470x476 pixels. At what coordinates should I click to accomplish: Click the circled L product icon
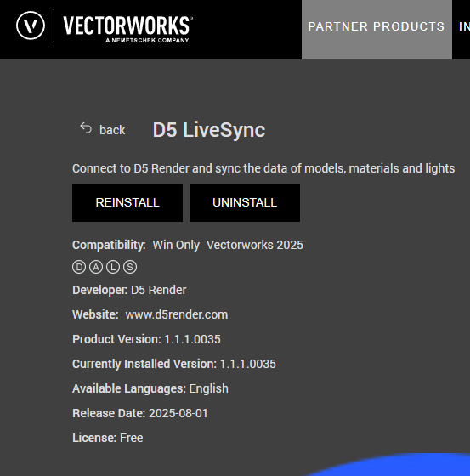click(x=113, y=267)
